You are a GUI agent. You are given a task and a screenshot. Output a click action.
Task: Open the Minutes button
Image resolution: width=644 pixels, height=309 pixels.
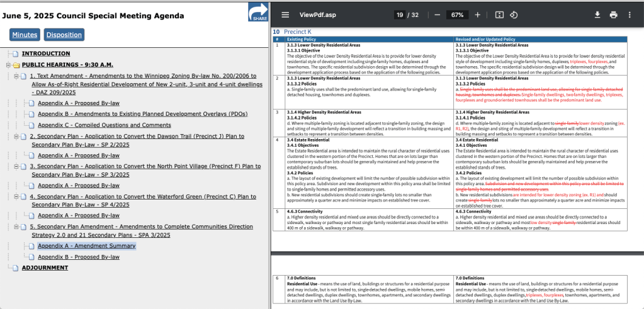(x=25, y=35)
